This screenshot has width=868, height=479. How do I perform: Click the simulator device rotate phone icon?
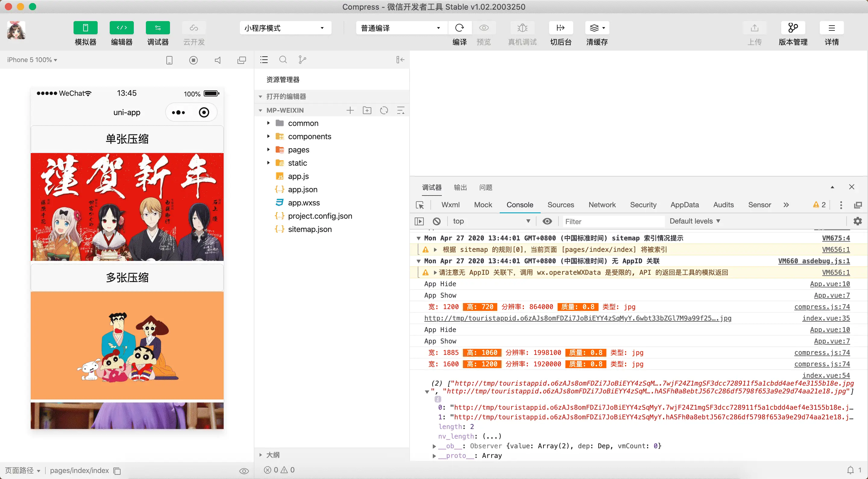[169, 60]
